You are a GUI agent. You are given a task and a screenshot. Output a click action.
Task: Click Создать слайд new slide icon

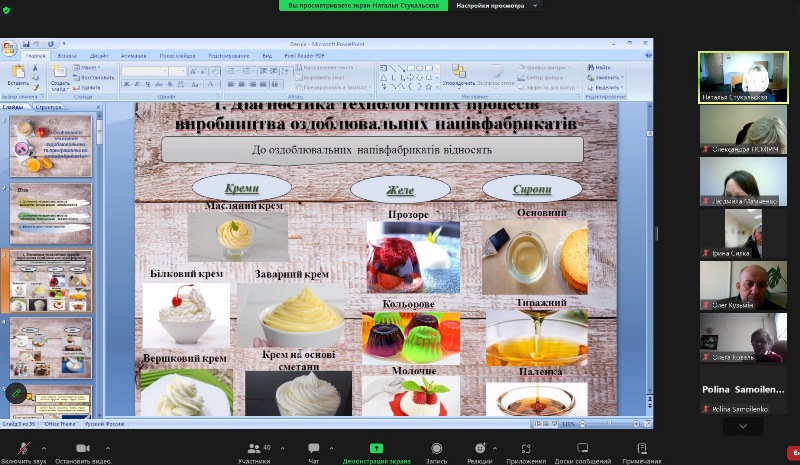point(59,71)
